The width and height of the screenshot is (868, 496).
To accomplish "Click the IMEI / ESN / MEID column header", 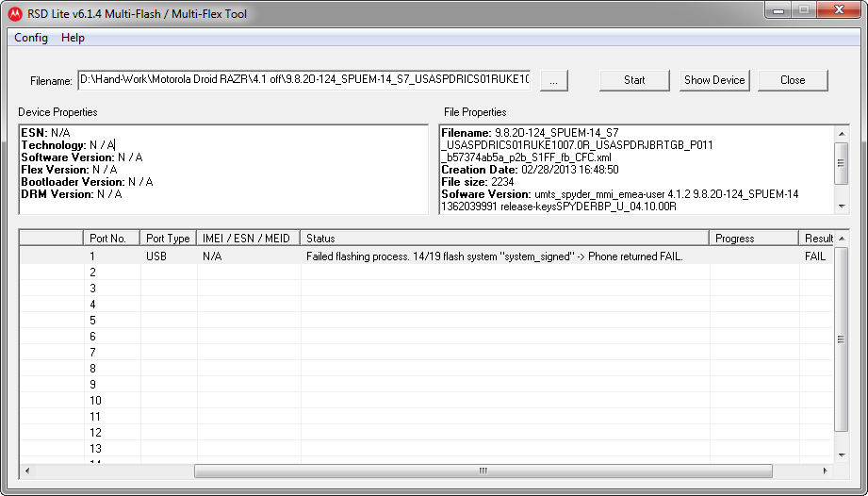I will pyautogui.click(x=248, y=239).
